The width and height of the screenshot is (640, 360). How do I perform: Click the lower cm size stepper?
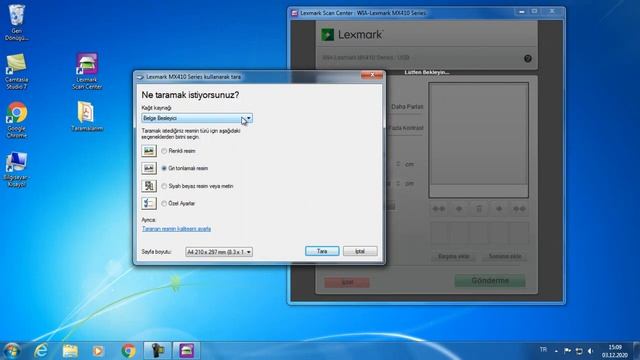click(398, 184)
